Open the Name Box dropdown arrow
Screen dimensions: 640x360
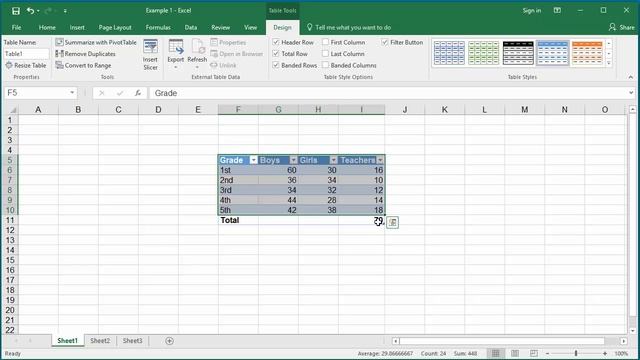(x=72, y=93)
